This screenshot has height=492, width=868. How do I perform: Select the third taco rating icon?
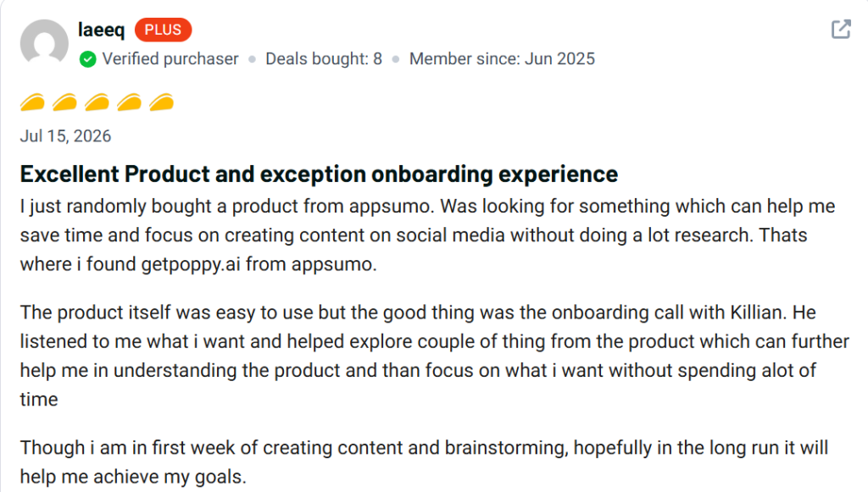[x=97, y=102]
